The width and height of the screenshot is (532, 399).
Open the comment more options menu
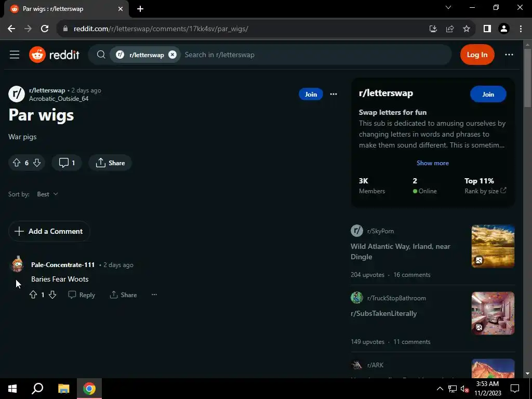pyautogui.click(x=154, y=295)
